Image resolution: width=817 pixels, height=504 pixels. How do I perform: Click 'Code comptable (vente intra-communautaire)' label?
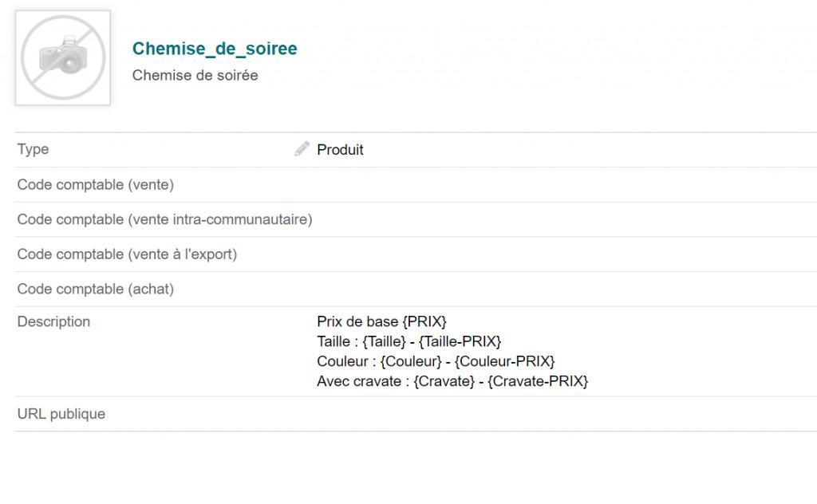(x=164, y=219)
